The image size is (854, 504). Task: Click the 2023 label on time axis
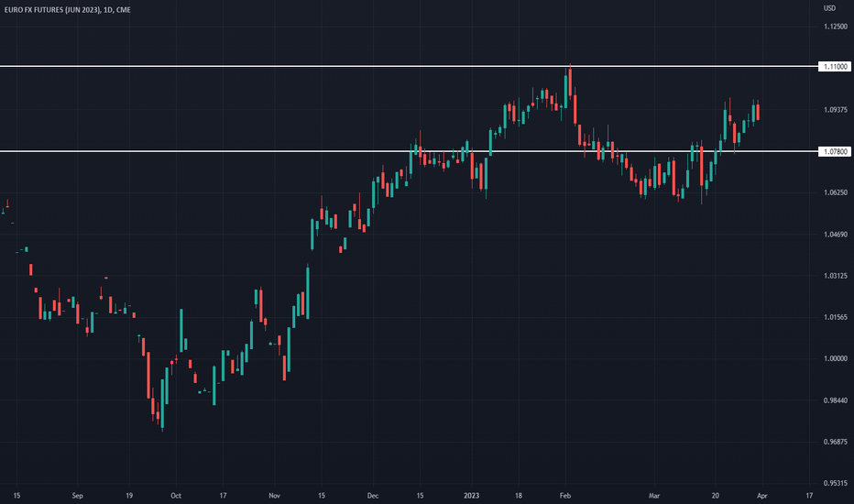pyautogui.click(x=471, y=496)
